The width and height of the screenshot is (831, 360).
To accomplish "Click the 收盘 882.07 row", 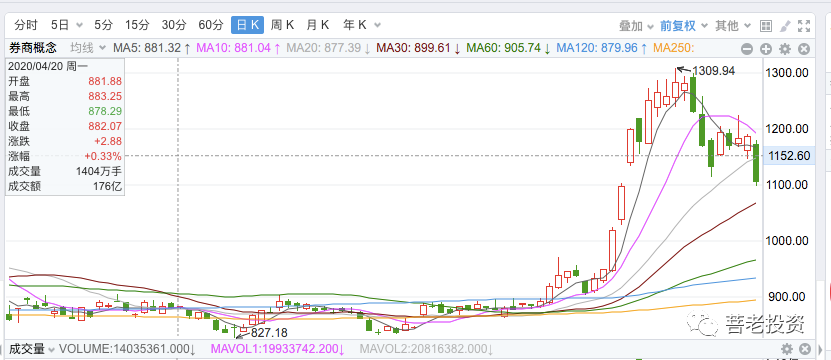I will 65,126.
